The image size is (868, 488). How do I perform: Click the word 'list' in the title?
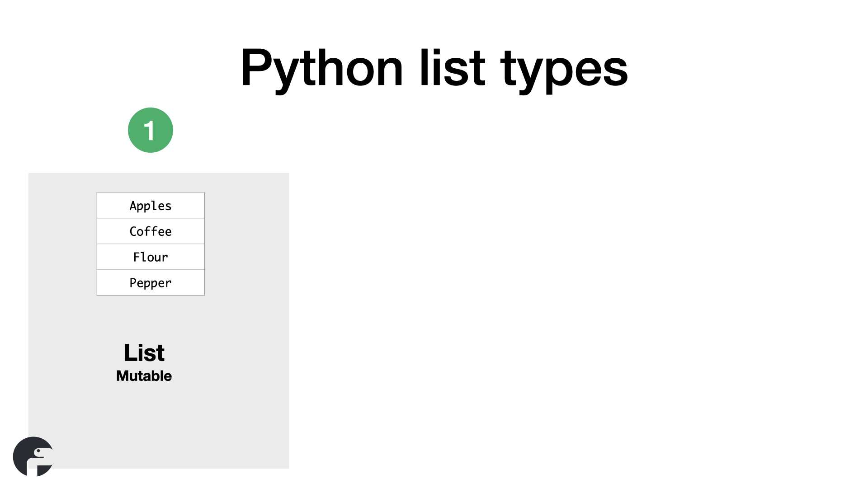click(x=452, y=67)
